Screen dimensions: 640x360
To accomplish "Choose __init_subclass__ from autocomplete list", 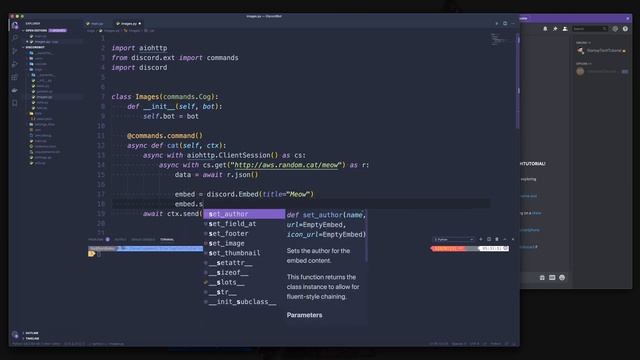I will tap(244, 302).
